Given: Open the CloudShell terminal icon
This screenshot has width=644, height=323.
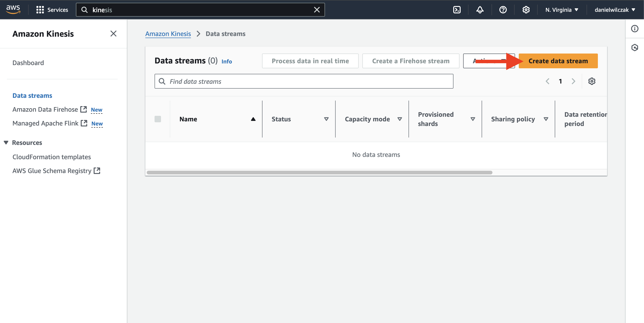Looking at the screenshot, I should coord(457,10).
